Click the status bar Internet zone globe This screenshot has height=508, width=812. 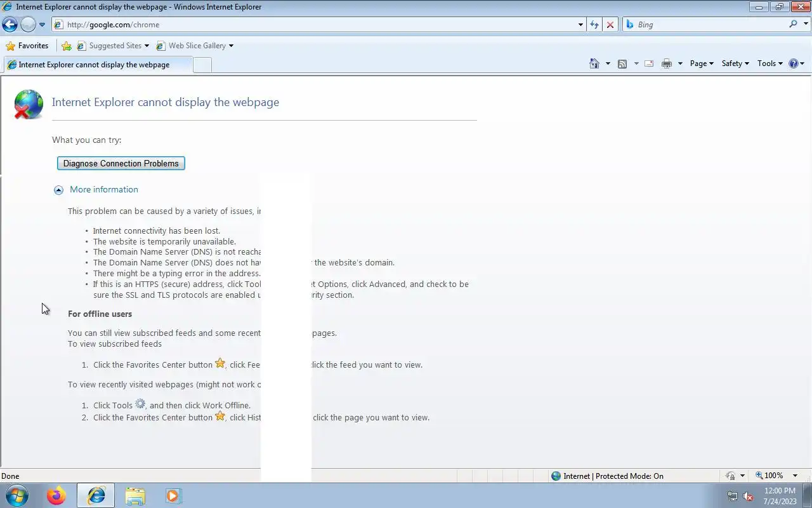coord(556,476)
